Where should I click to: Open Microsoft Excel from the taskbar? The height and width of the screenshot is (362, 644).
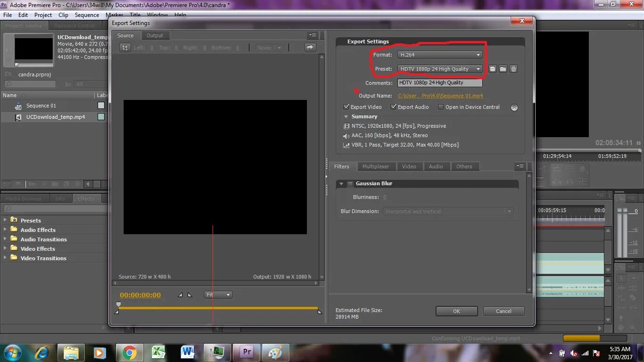pos(158,353)
